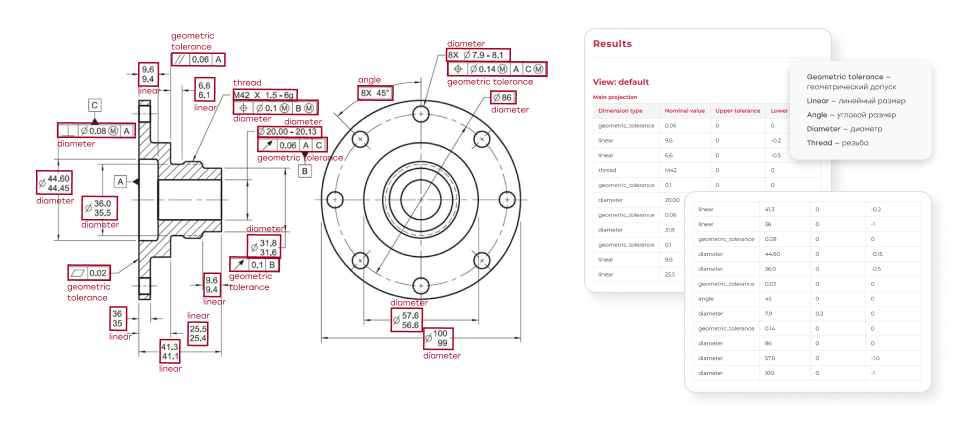Viewport: 967px width, 423px height.
Task: Select the 8X 45° angle dimension box
Action: coord(375,93)
